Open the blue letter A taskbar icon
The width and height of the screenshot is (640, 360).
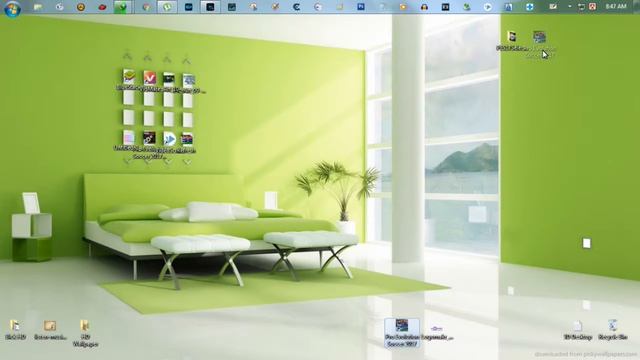click(508, 7)
